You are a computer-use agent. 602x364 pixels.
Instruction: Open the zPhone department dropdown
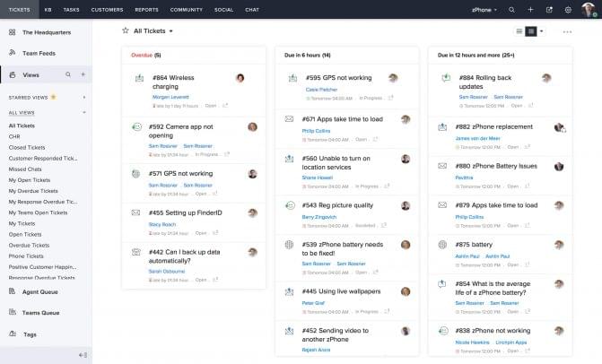coord(484,10)
